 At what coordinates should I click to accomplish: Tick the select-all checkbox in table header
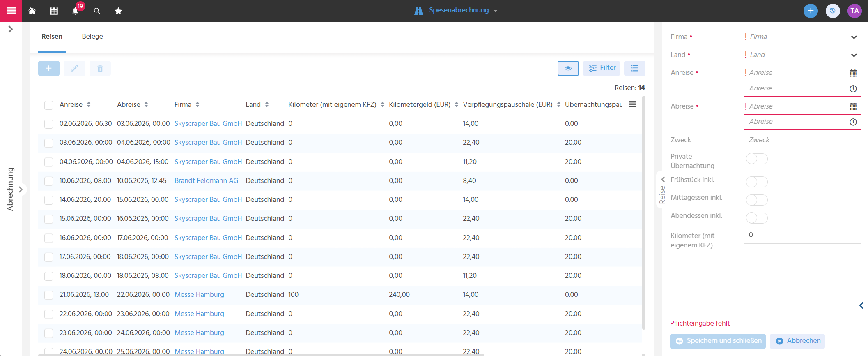(x=48, y=105)
